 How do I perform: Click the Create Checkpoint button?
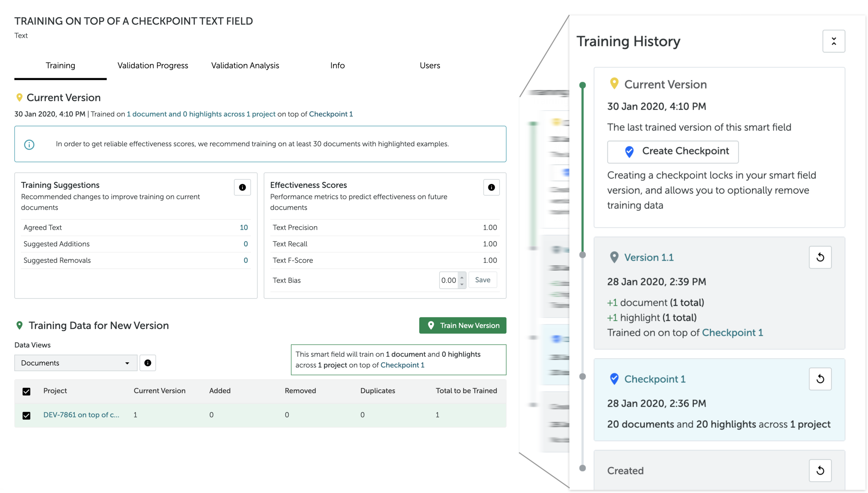[x=673, y=151]
